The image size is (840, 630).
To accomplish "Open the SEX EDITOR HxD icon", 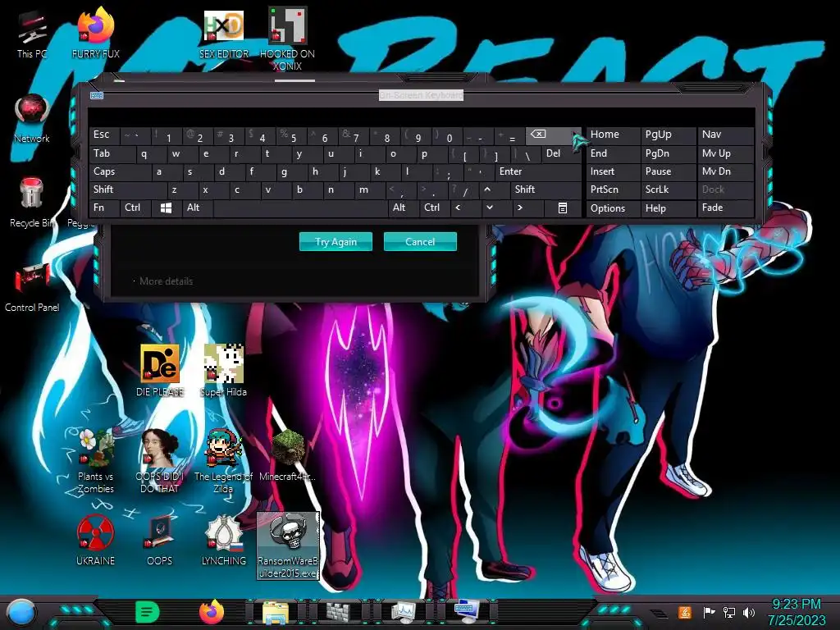I will click(224, 34).
